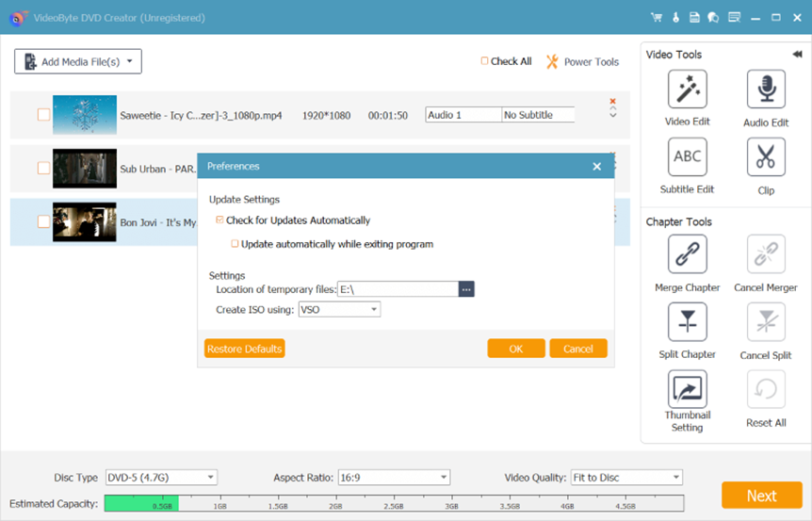The image size is (812, 521).
Task: Cancel the Preferences dialog
Action: [578, 349]
